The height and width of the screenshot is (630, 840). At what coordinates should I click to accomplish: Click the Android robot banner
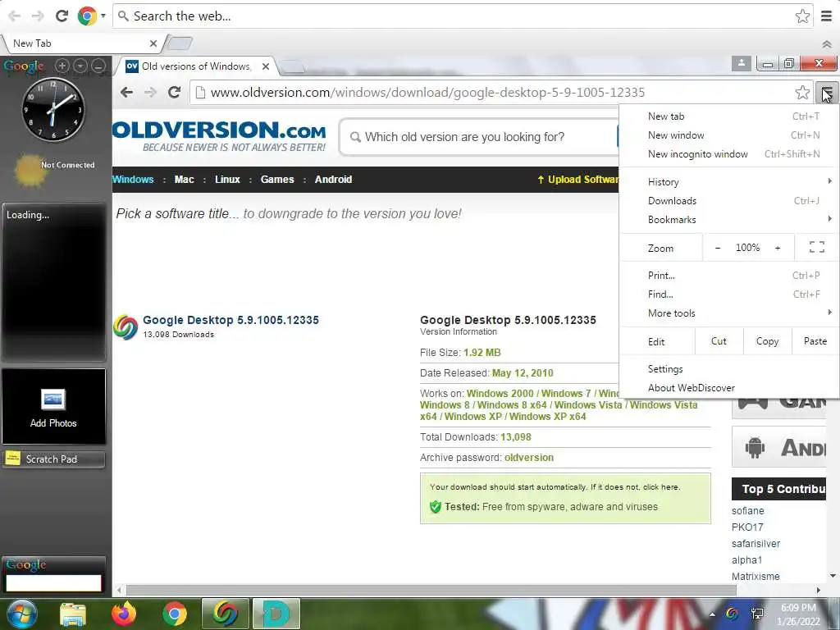(779, 447)
